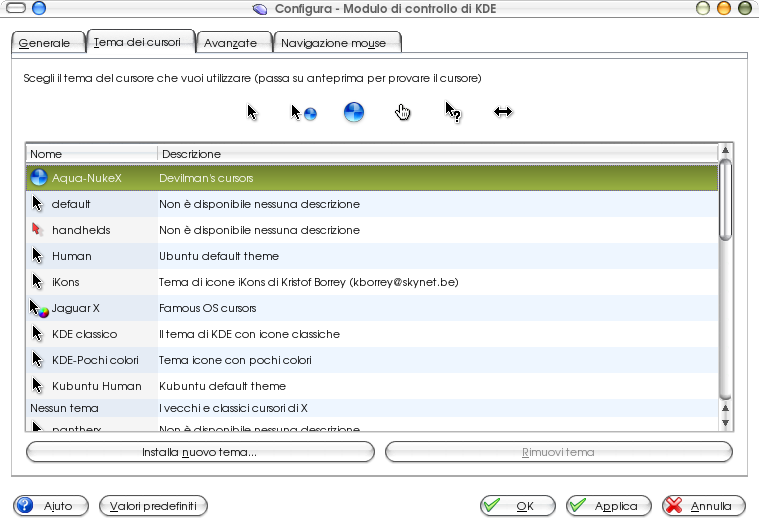
Task: Preview the blue wait ball cursor
Action: point(354,112)
